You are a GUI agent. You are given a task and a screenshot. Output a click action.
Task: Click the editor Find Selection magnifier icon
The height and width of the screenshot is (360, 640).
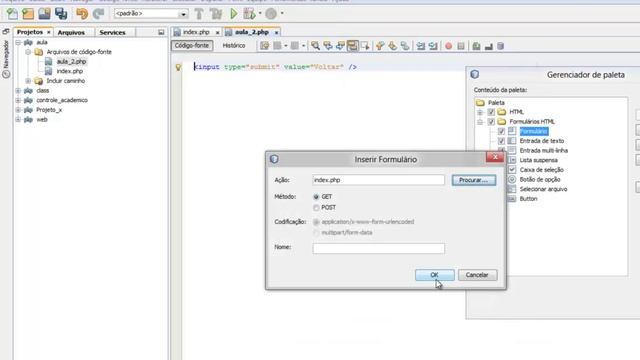pyautogui.click(x=315, y=46)
